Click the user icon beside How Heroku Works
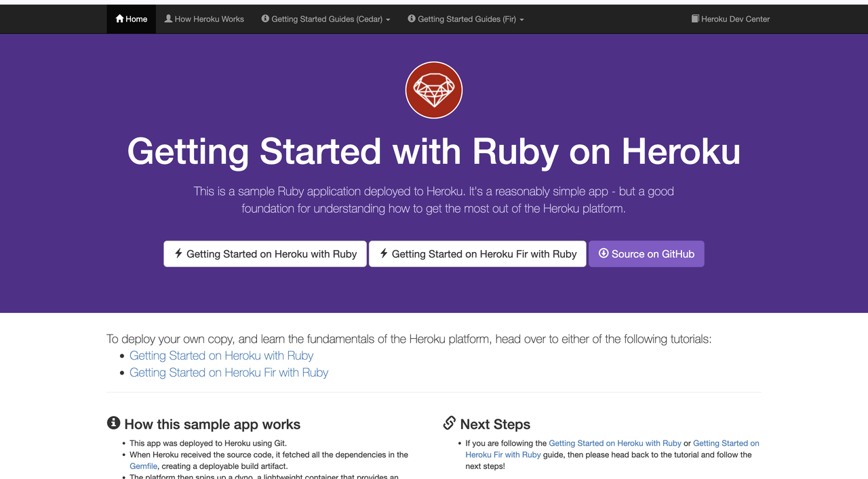The width and height of the screenshot is (868, 479). pyautogui.click(x=169, y=19)
